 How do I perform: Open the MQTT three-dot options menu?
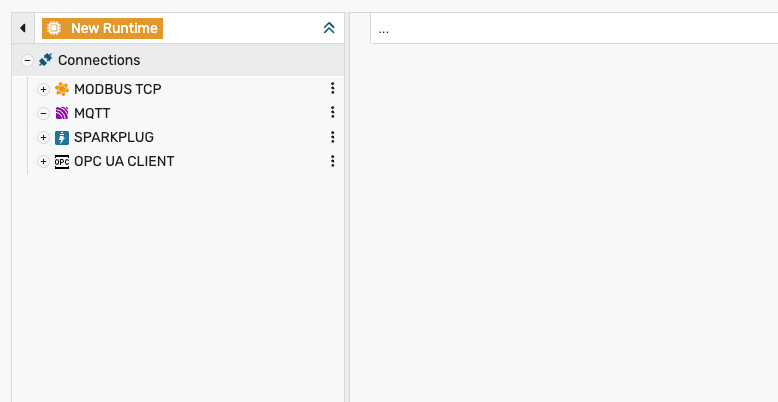(x=333, y=113)
